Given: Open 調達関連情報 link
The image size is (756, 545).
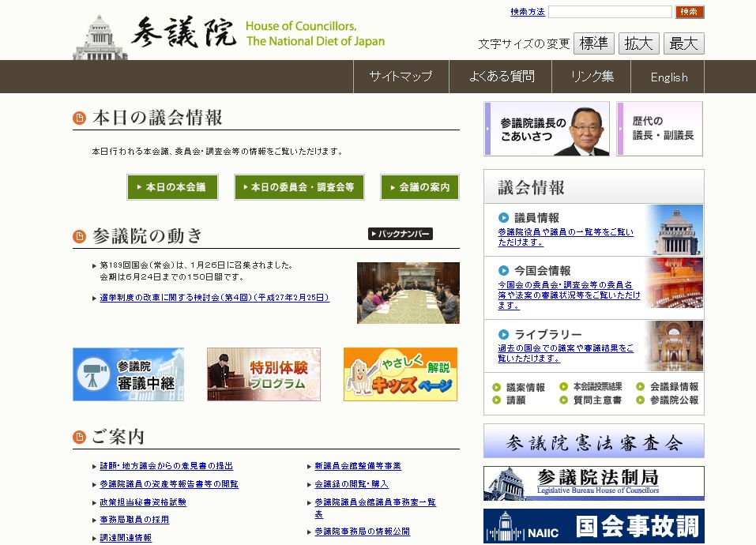Looking at the screenshot, I should click(126, 538).
